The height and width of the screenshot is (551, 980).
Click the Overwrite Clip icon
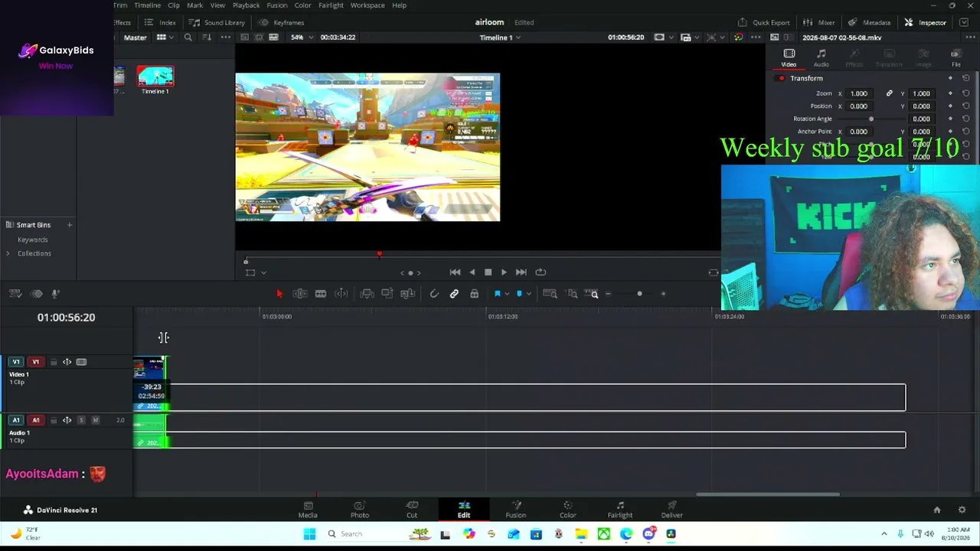coord(387,294)
